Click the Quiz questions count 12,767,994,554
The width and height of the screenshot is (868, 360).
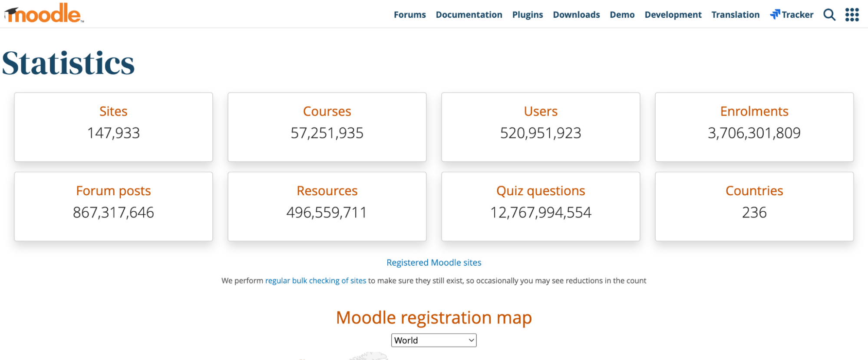(541, 213)
